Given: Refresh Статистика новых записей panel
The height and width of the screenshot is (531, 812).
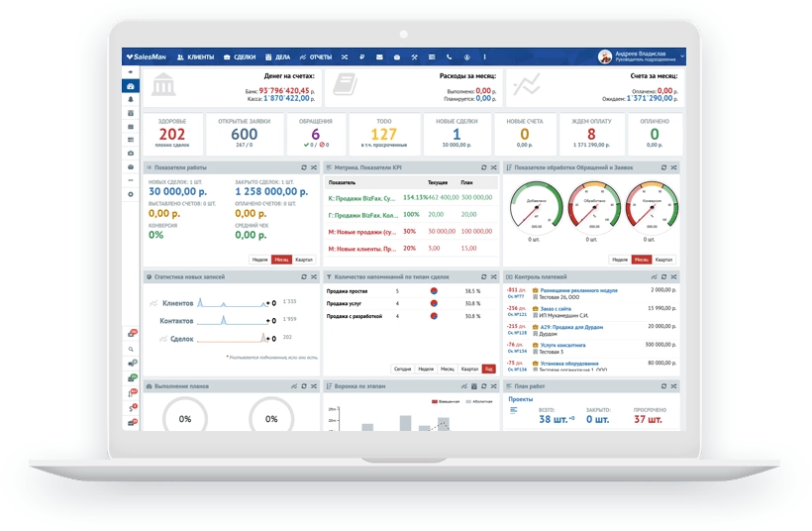Looking at the screenshot, I should click(x=304, y=277).
